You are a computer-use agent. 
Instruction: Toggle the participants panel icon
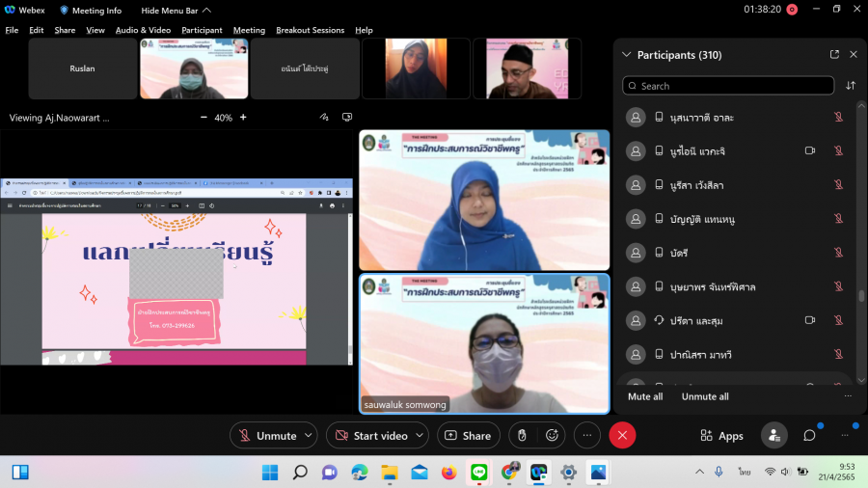pos(773,436)
